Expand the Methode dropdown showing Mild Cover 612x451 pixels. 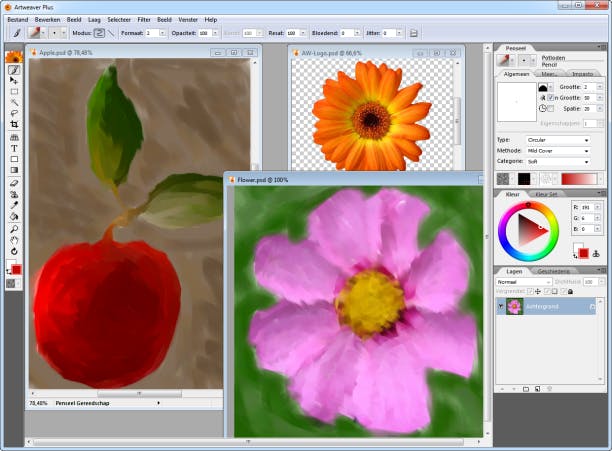point(557,150)
